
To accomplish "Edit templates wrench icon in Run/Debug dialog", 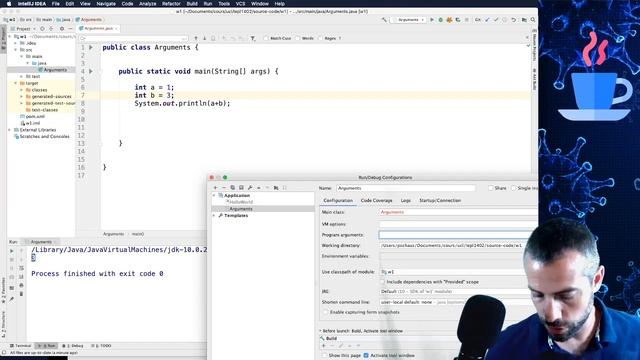I will pyautogui.click(x=250, y=188).
